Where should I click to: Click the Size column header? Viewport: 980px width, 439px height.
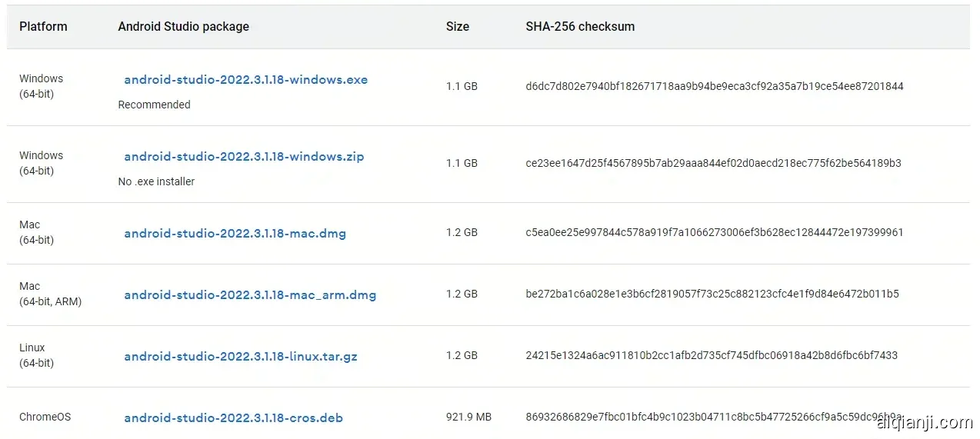(x=457, y=27)
